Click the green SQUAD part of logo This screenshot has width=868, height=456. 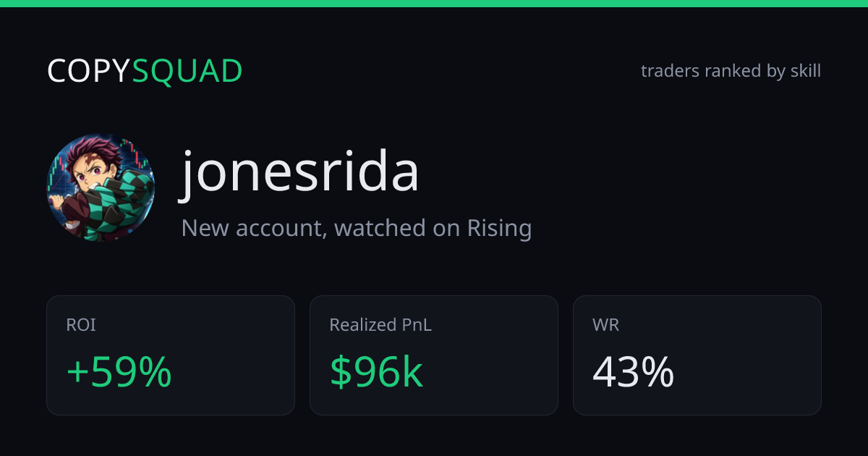(187, 72)
